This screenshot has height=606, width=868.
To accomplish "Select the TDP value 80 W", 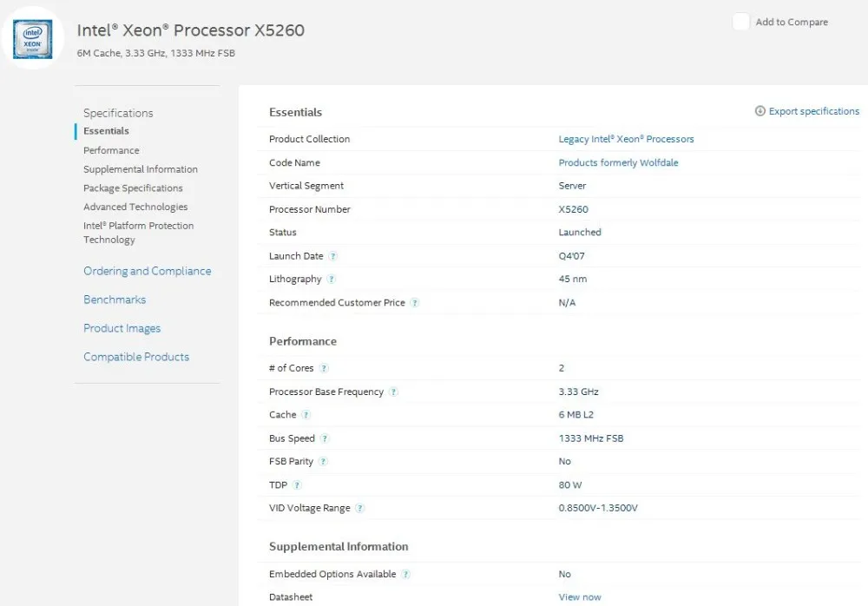I will 570,485.
